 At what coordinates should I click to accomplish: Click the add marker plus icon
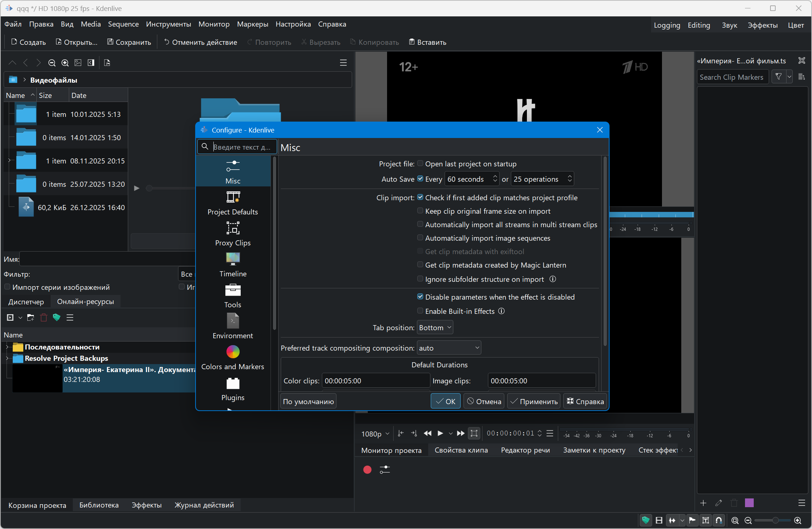pyautogui.click(x=703, y=503)
